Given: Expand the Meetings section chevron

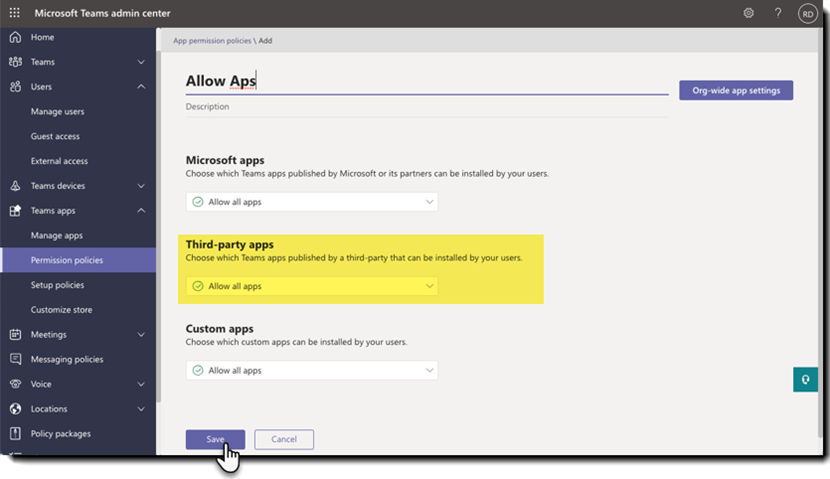Looking at the screenshot, I should click(141, 335).
